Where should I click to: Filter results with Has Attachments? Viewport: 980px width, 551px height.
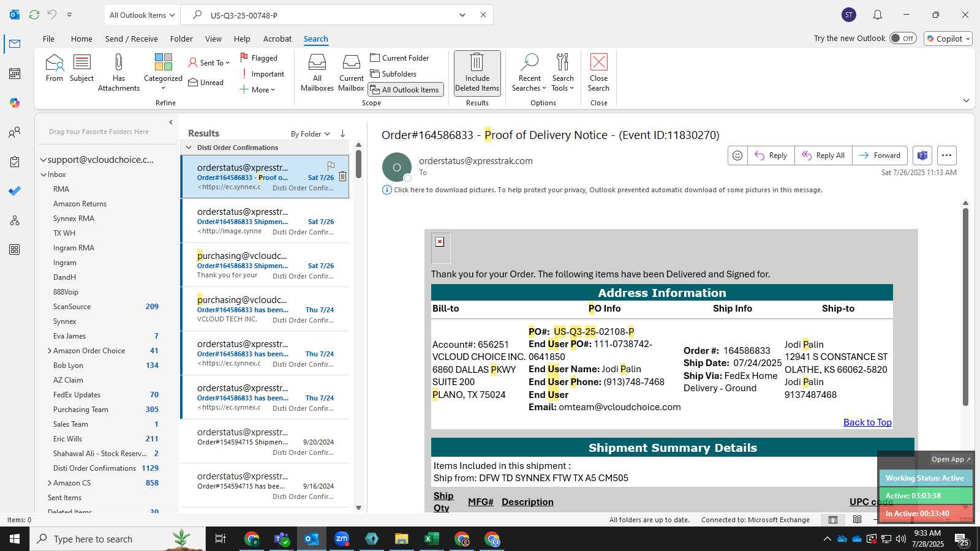119,72
